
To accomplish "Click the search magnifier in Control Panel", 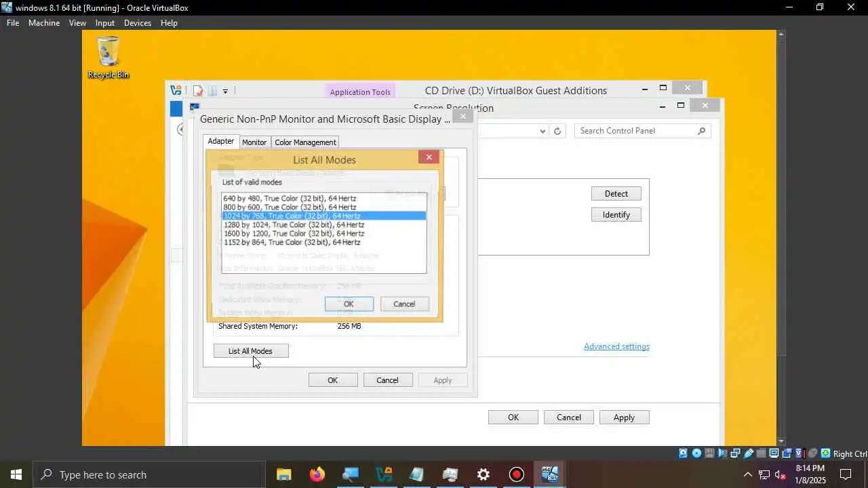I will tap(702, 131).
